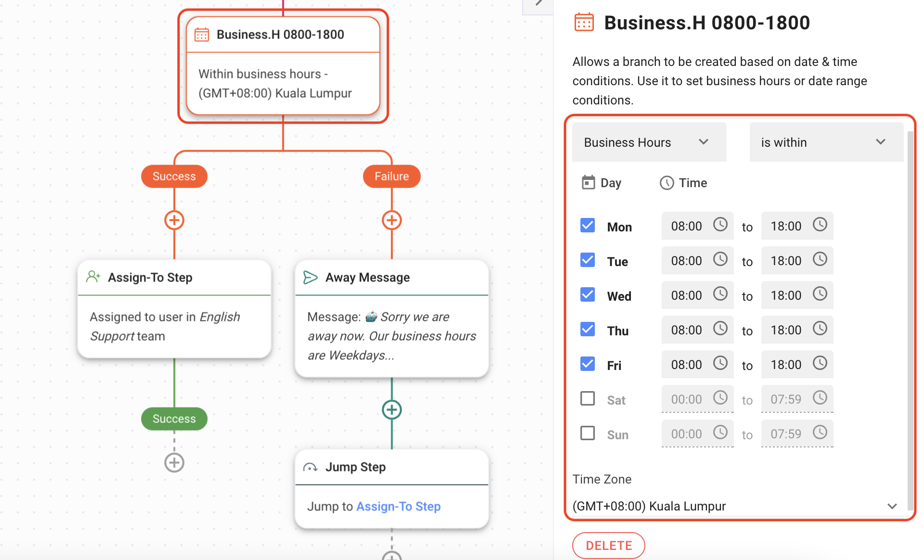Image resolution: width=924 pixels, height=560 pixels.
Task: Click the orange Success branch label
Action: pyautogui.click(x=174, y=177)
